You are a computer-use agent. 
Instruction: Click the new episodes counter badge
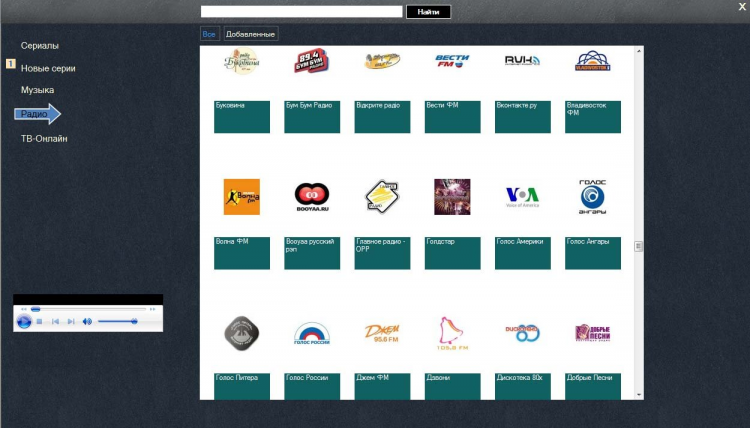coord(11,64)
